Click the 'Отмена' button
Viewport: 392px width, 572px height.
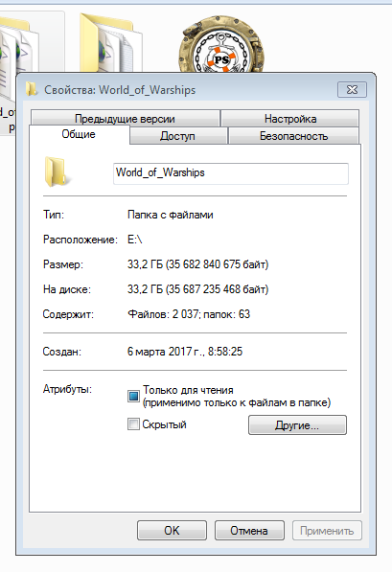(x=249, y=531)
